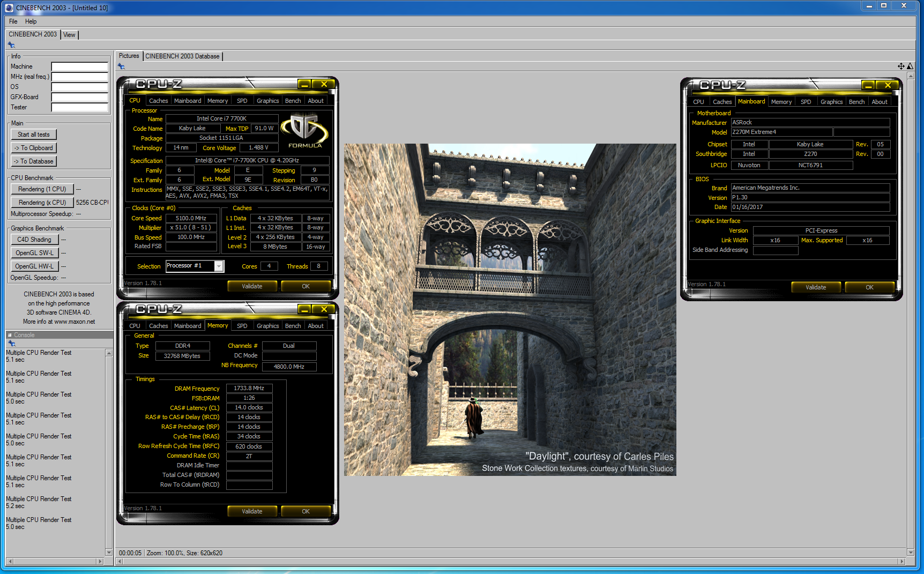Switch to the View tab
The height and width of the screenshot is (574, 924).
69,35
